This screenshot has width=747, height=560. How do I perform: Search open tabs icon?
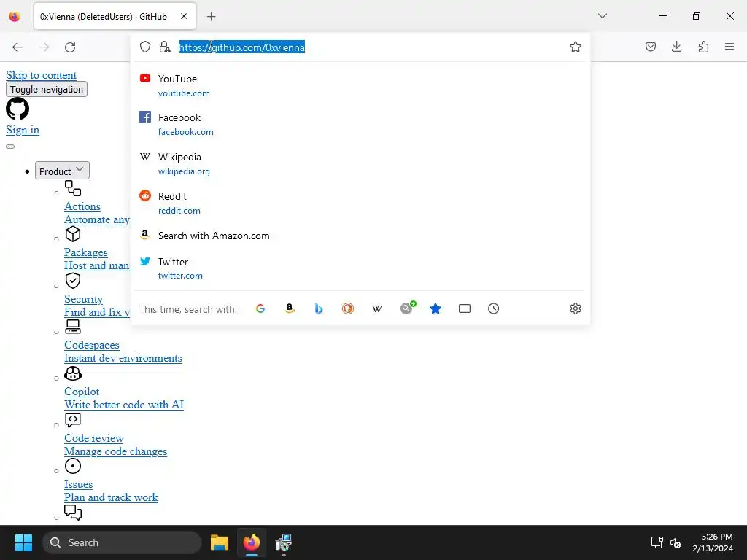point(465,308)
